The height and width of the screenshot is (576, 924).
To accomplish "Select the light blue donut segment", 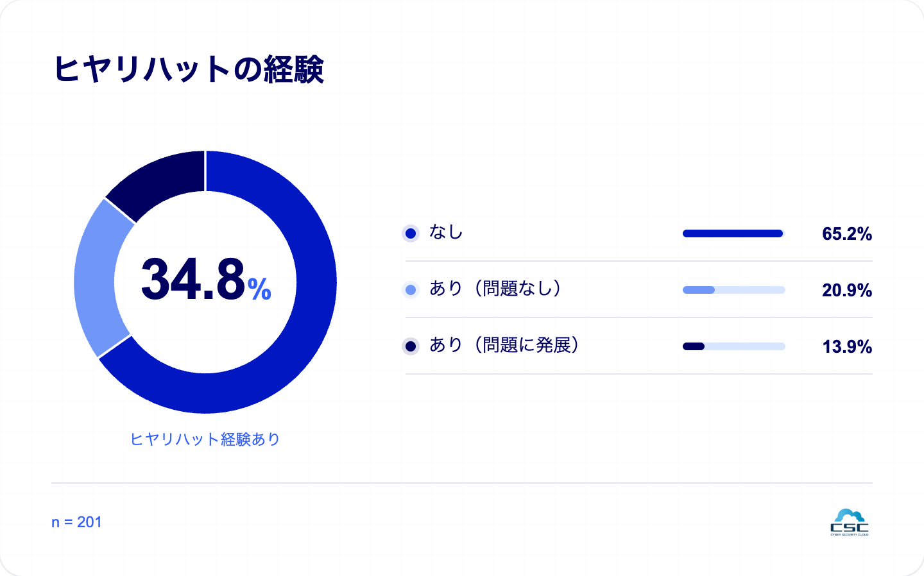I will 96,276.
